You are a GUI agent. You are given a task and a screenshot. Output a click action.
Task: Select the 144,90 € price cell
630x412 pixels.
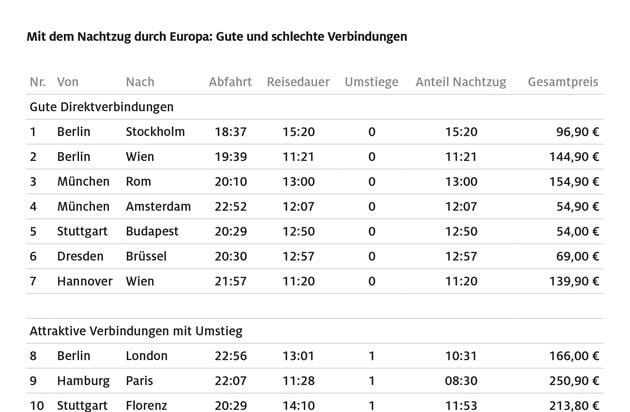coord(574,157)
